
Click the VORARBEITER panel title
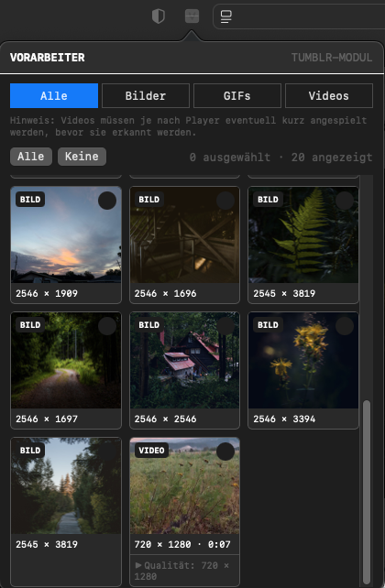pos(48,58)
